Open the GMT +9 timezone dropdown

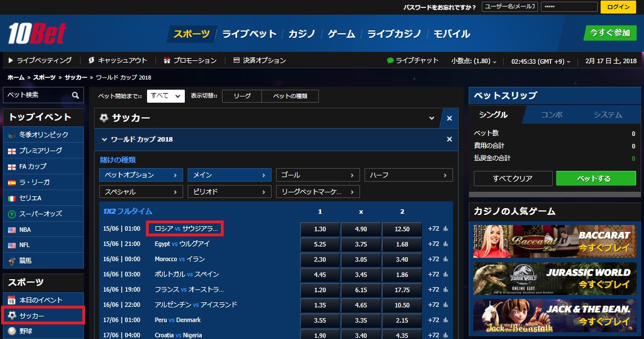tap(540, 61)
